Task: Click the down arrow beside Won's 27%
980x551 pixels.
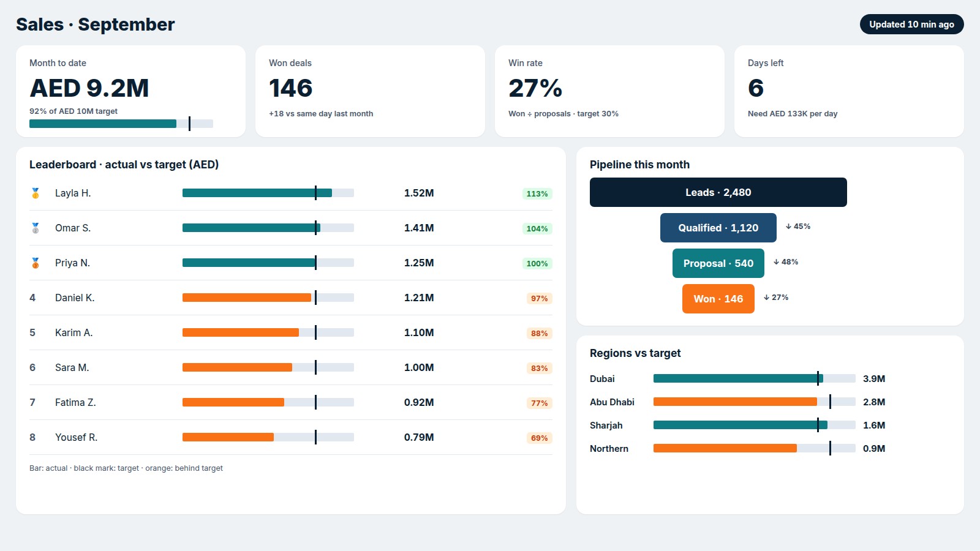Action: pyautogui.click(x=767, y=298)
